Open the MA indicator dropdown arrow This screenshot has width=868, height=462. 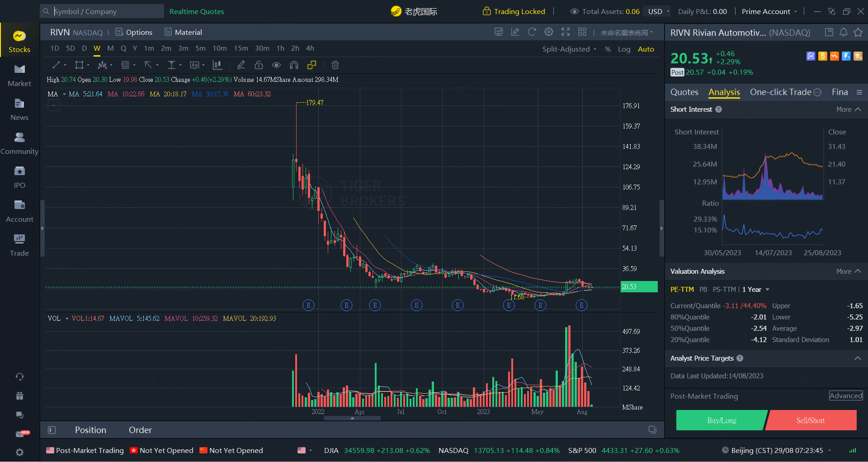[64, 94]
